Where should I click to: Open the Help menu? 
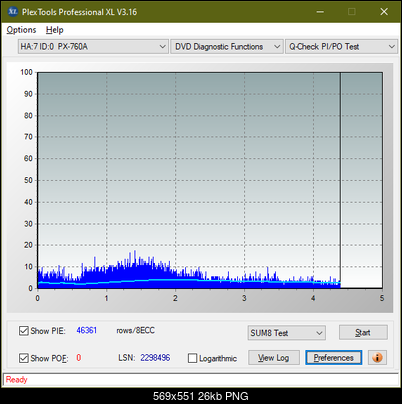tap(55, 30)
